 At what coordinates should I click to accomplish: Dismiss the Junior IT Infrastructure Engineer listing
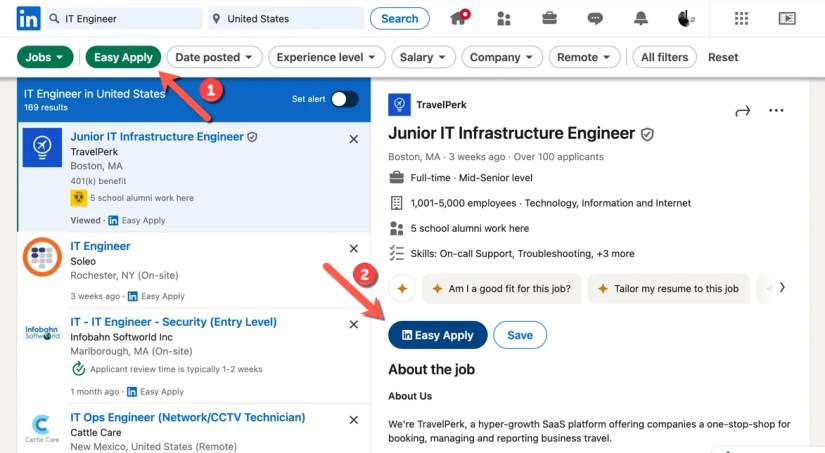pos(353,139)
